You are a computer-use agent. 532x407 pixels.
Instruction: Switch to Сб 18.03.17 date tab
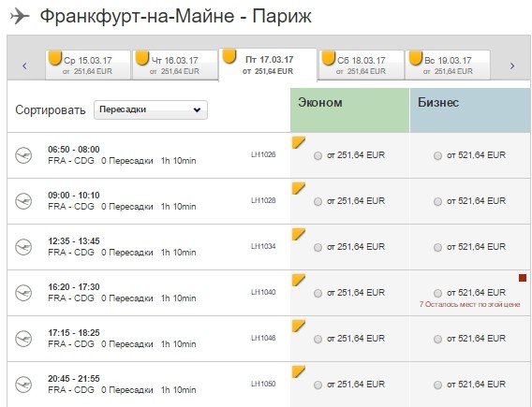click(x=362, y=65)
